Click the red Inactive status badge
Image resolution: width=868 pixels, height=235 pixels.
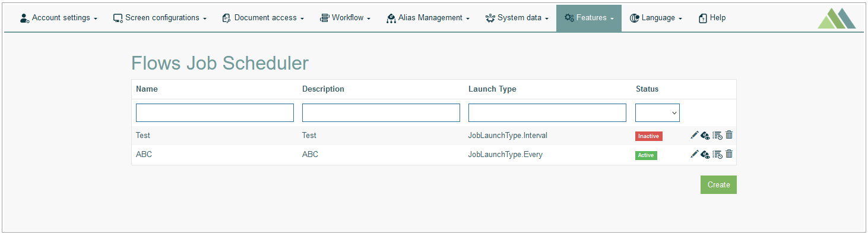pos(649,136)
